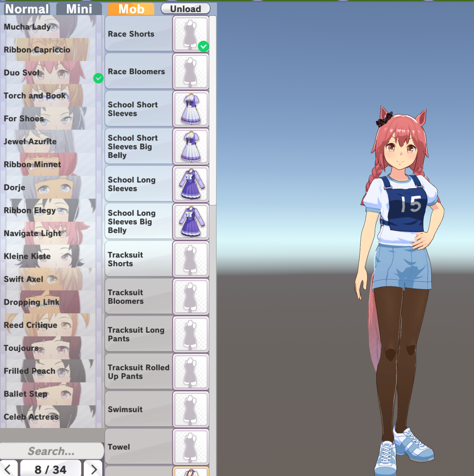Click the Unload button
Viewport: 474px width, 476px height.
pos(186,9)
